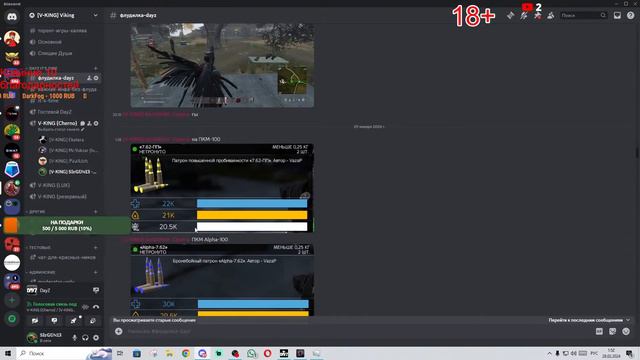Add a server with plus button
The width and height of the screenshot is (640, 360).
[12, 300]
